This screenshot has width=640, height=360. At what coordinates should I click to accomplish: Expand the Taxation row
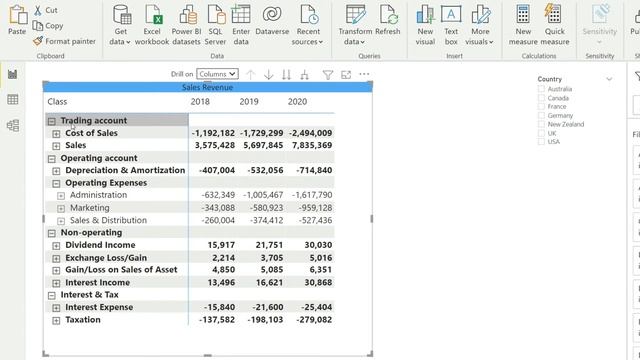coord(56,320)
